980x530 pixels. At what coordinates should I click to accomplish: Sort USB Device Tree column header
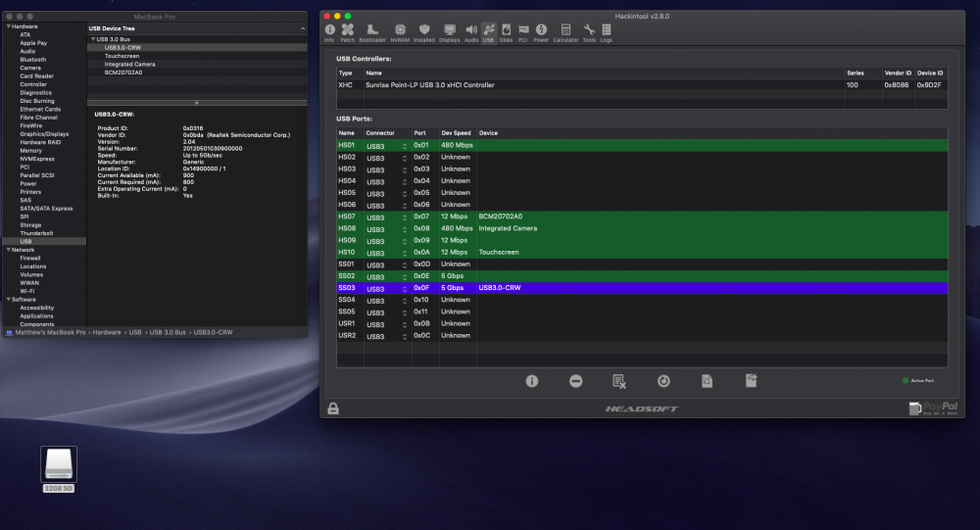(x=197, y=28)
